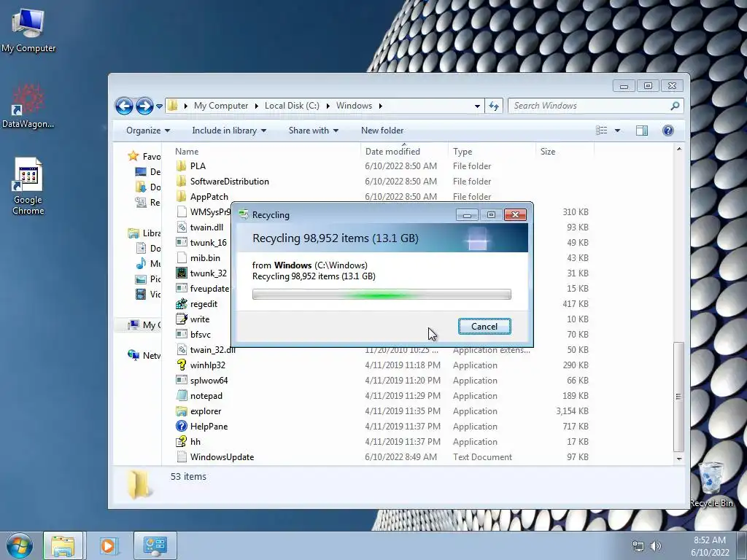Cancel the recycling operation

pyautogui.click(x=484, y=326)
